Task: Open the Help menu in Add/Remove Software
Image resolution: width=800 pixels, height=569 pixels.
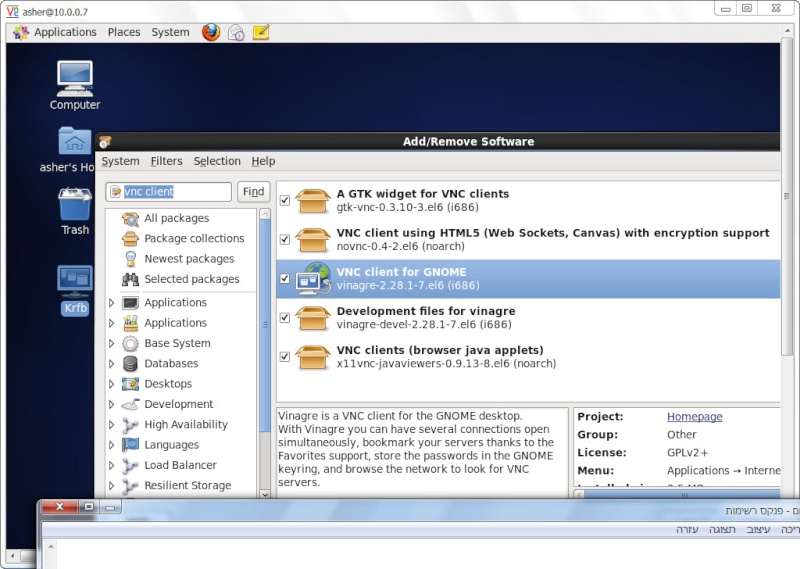Action: pos(263,161)
